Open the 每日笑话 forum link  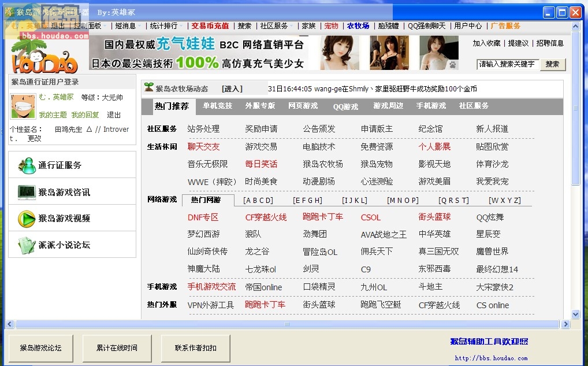click(x=262, y=164)
